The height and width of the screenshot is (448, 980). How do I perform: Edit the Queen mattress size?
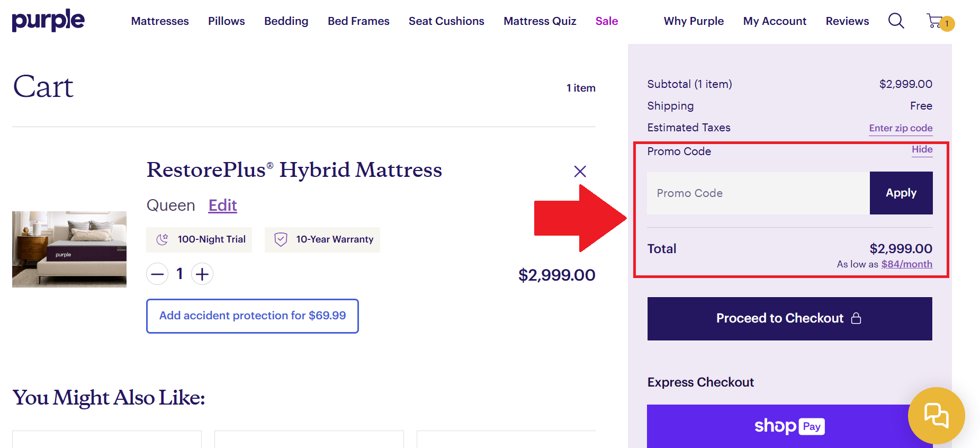[222, 205]
